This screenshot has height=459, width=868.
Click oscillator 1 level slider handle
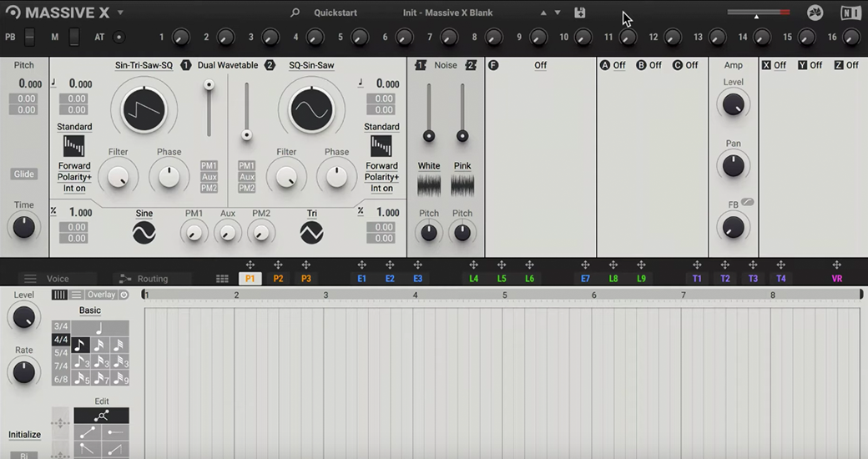pos(209,85)
